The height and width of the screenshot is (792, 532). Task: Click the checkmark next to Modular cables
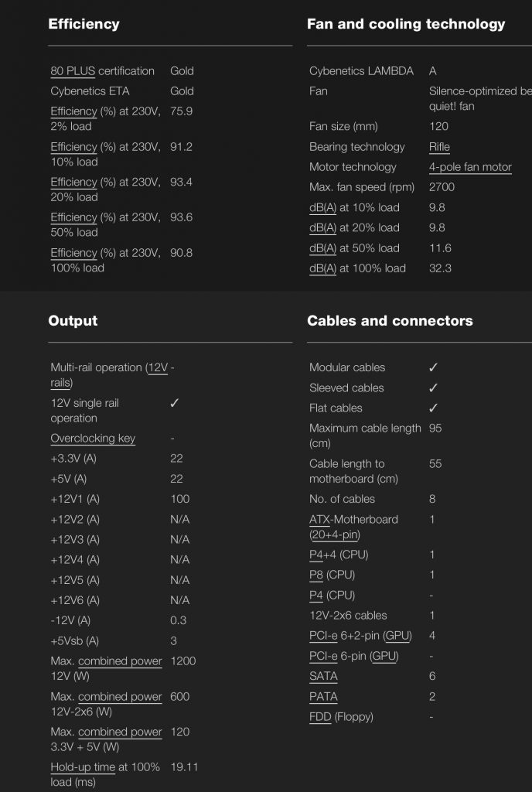(433, 367)
